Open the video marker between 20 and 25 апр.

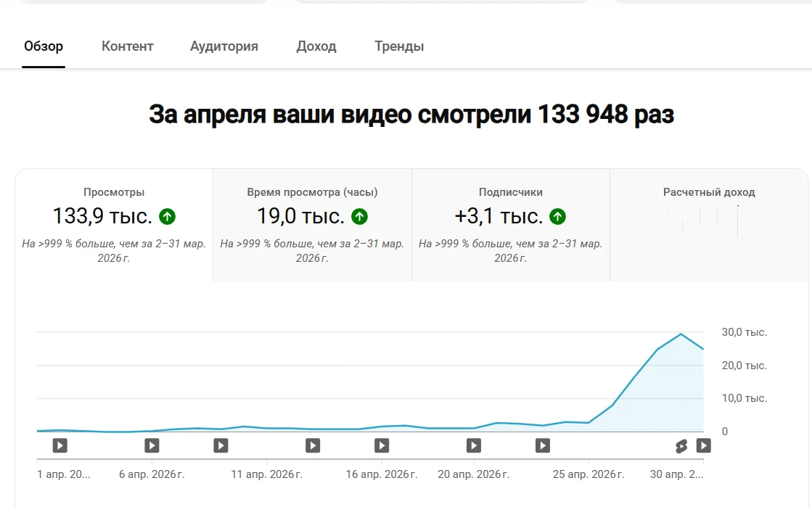coord(543,445)
